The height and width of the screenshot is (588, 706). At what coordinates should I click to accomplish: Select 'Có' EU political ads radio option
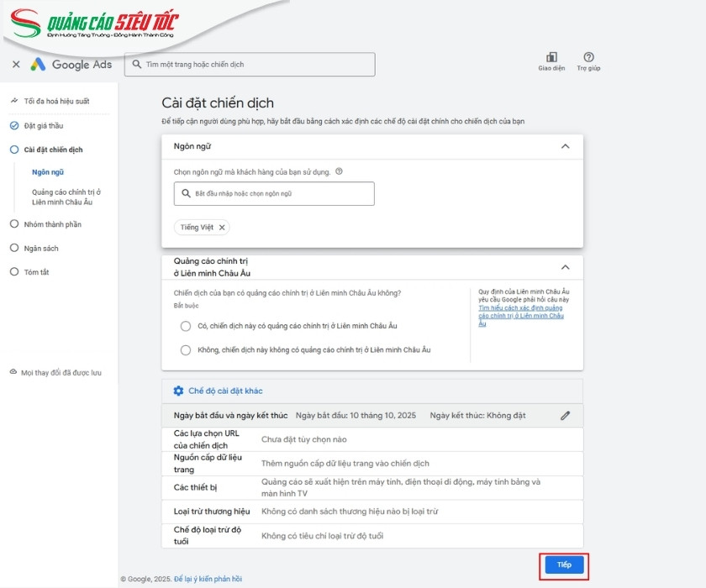tap(186, 326)
